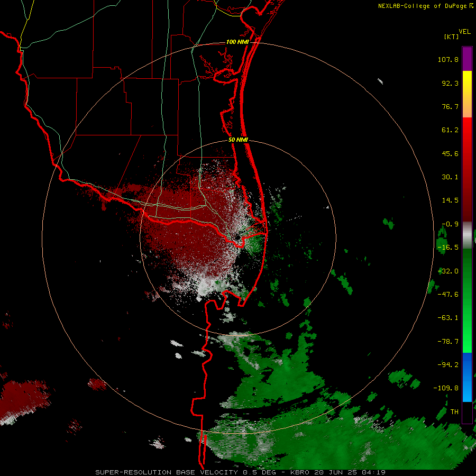The width and height of the screenshot is (476, 476).
Task: Select the 61.2 legend value
Action: (x=450, y=130)
